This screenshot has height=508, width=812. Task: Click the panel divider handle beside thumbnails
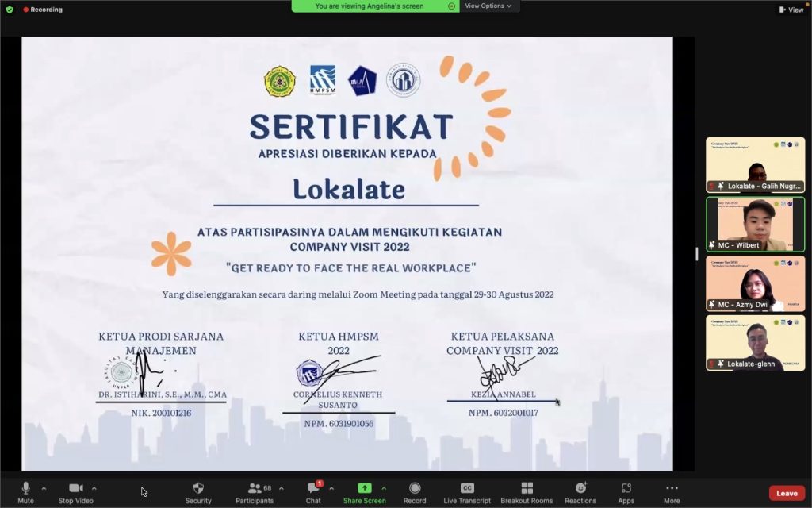[697, 254]
